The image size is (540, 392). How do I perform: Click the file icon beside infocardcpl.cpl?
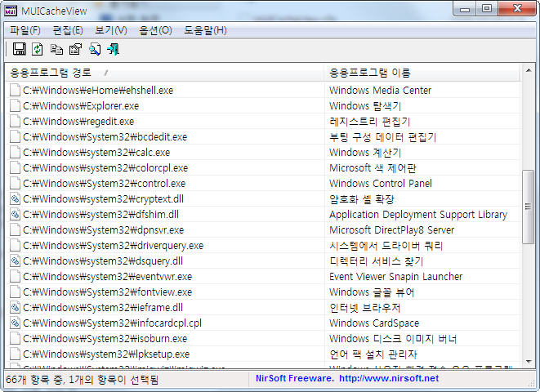(x=14, y=323)
